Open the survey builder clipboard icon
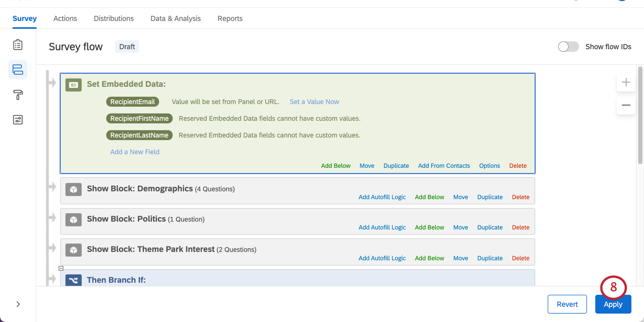This screenshot has height=322, width=644. (18, 45)
